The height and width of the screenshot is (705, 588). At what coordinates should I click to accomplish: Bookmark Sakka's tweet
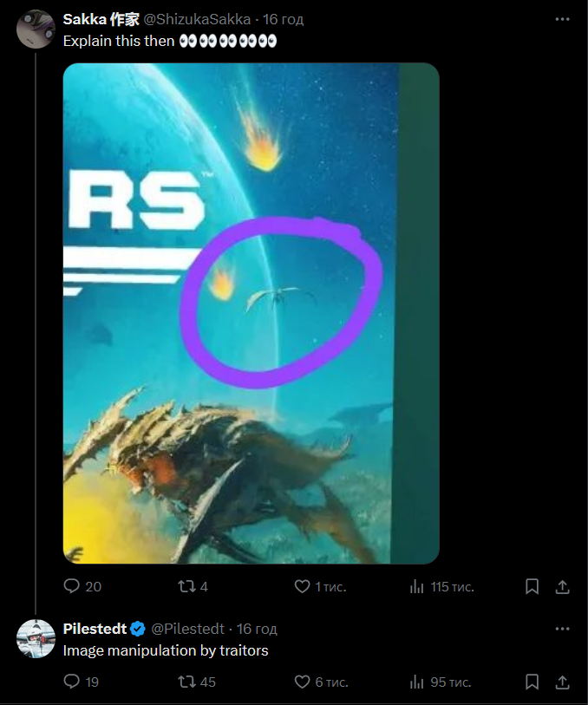click(x=532, y=587)
